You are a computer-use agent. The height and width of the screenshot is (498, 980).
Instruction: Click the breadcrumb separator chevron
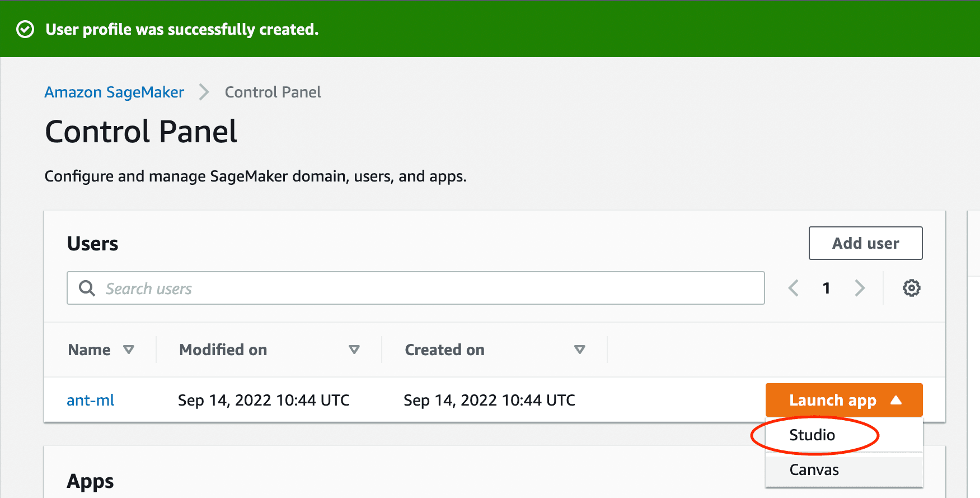click(204, 92)
